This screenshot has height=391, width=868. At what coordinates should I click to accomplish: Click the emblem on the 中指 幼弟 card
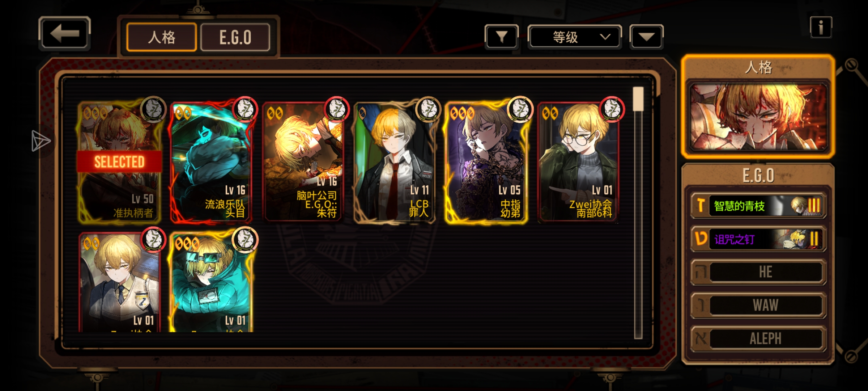520,109
